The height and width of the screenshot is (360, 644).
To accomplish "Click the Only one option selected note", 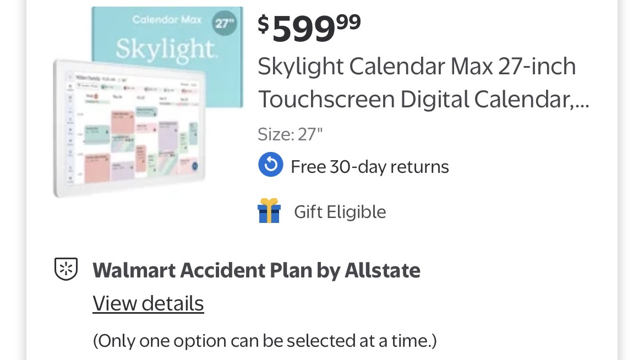I will click(x=264, y=341).
